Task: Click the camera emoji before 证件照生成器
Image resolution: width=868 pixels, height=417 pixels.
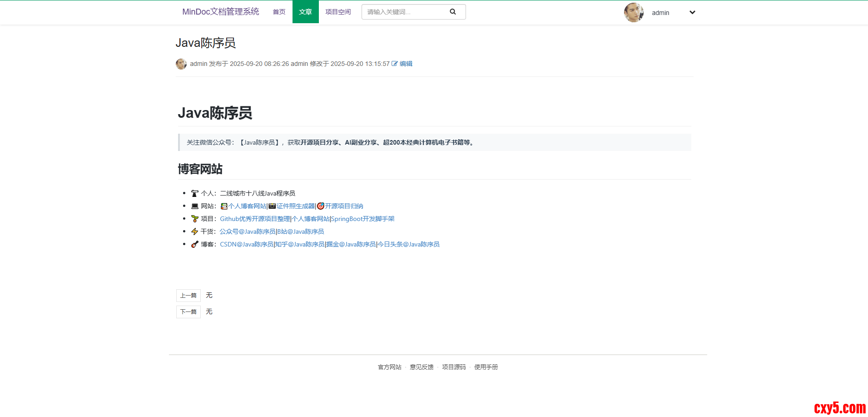Action: click(x=272, y=206)
